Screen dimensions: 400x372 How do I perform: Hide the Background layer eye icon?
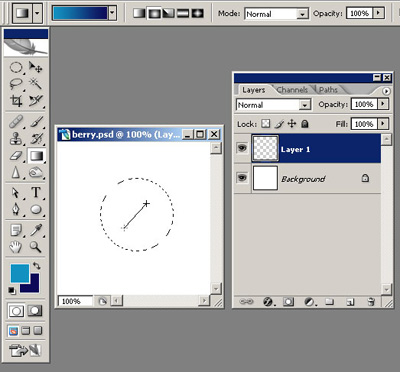242,178
